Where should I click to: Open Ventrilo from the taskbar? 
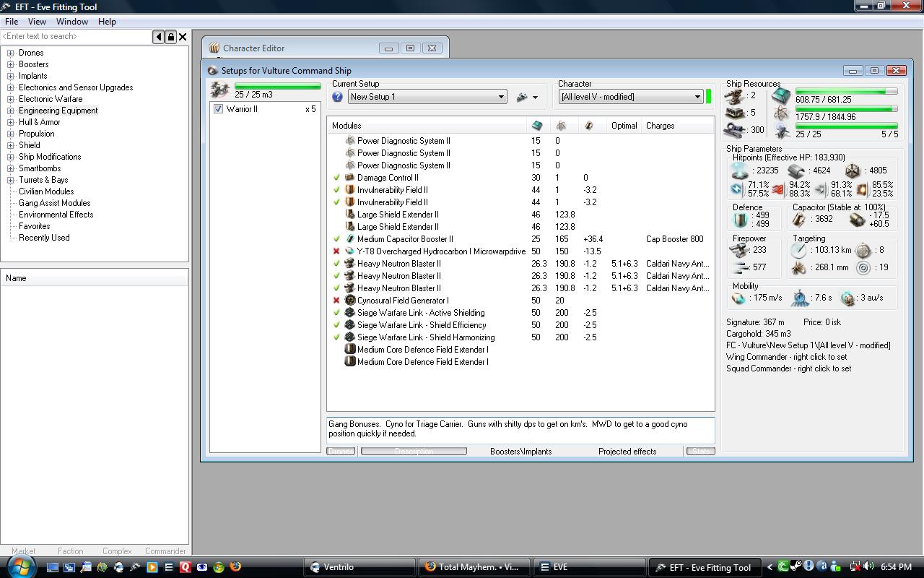point(359,567)
